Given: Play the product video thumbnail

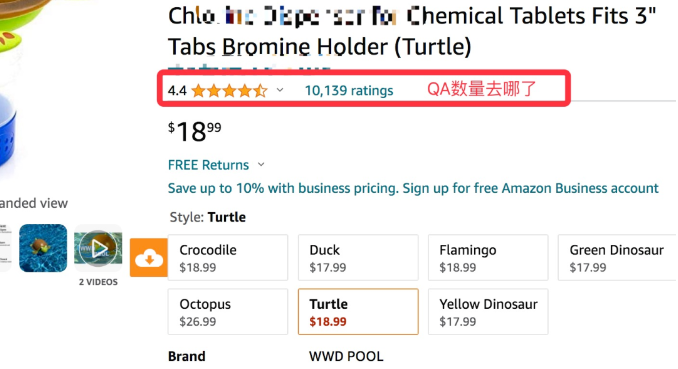Looking at the screenshot, I should (x=98, y=248).
